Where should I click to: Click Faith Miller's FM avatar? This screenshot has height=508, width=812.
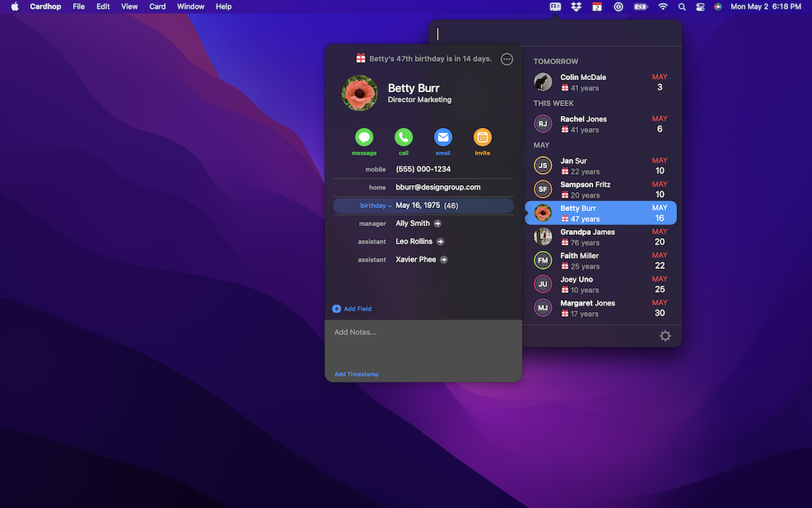pyautogui.click(x=542, y=260)
